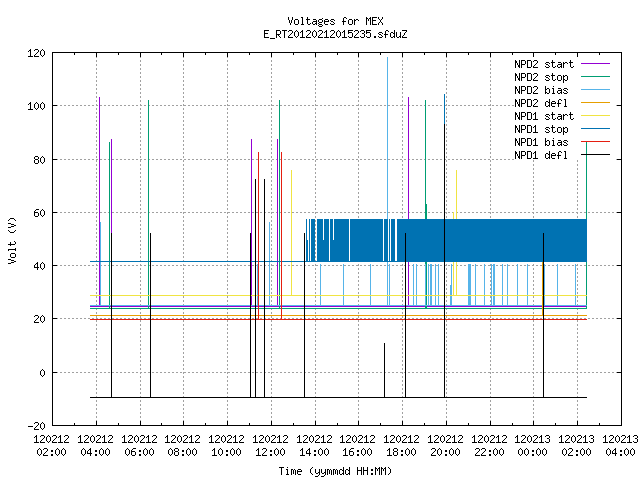Click the chart title 'Voltages for MEX'
This screenshot has height=480, width=640.
pyautogui.click(x=335, y=21)
